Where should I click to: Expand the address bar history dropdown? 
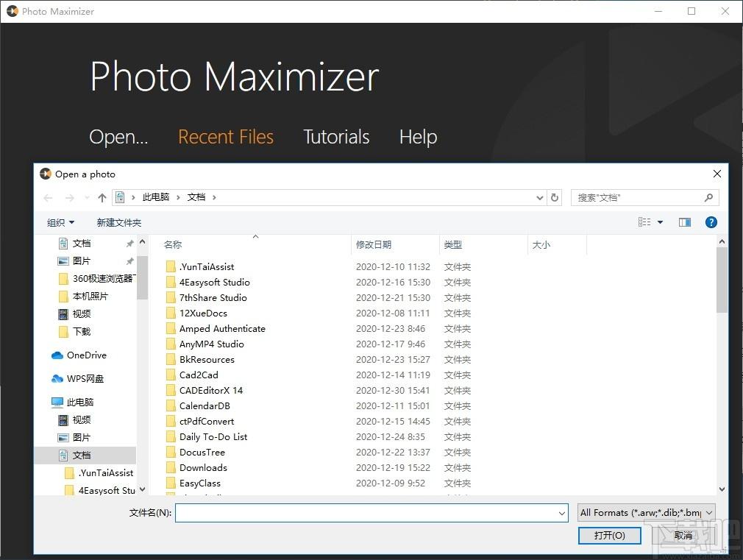click(539, 198)
